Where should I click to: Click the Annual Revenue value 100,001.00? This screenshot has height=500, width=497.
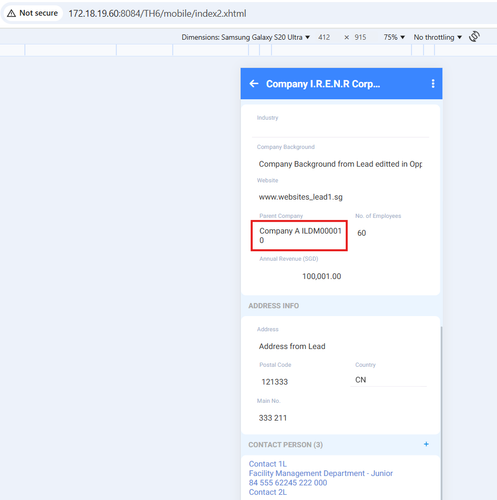(322, 276)
